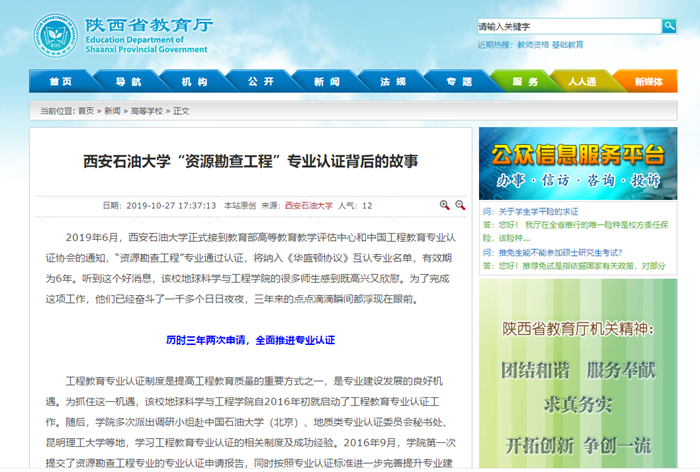700x472 pixels.
Task: Click the Education Department circular logo
Action: (56, 36)
